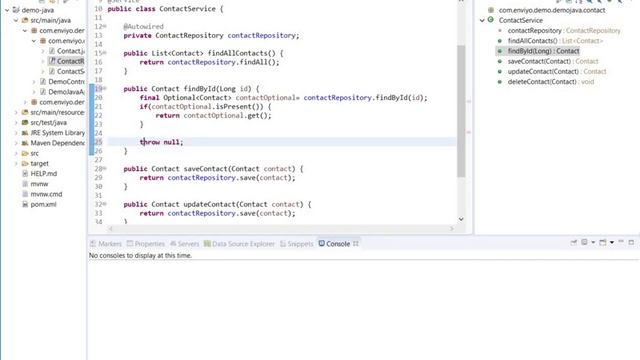Expand the src/main/resources folder
Image resolution: width=640 pixels, height=360 pixels.
coord(16,112)
